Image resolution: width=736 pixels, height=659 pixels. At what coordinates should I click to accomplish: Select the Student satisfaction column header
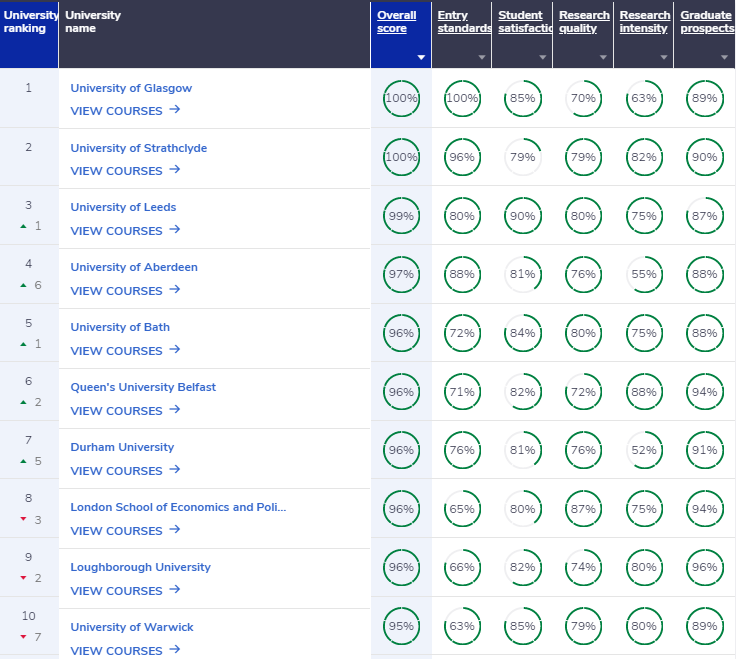(x=520, y=22)
